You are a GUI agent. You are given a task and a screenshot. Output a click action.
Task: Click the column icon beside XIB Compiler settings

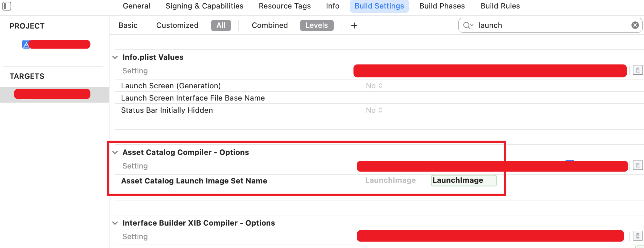point(638,236)
